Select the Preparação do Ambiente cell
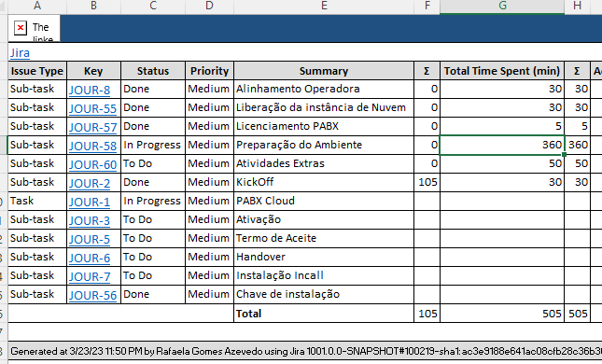 click(x=324, y=145)
